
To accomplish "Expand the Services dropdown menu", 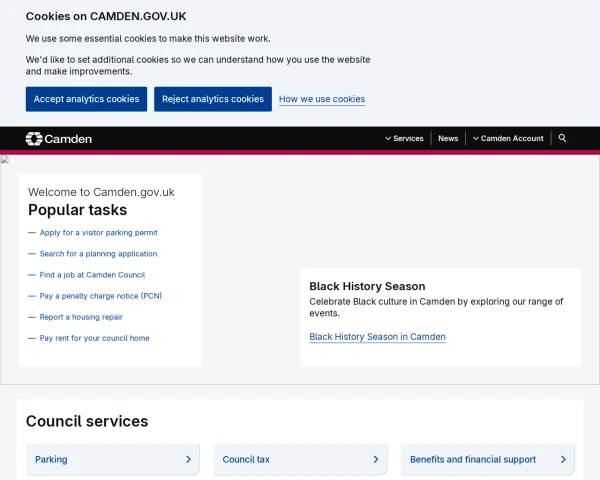I will click(x=404, y=138).
